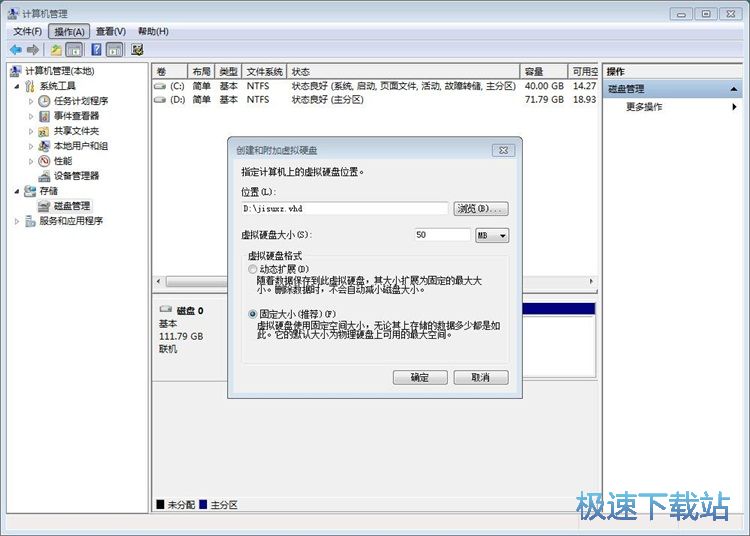
Task: Select the 固定大小(推荐) radio button
Action: coord(253,314)
